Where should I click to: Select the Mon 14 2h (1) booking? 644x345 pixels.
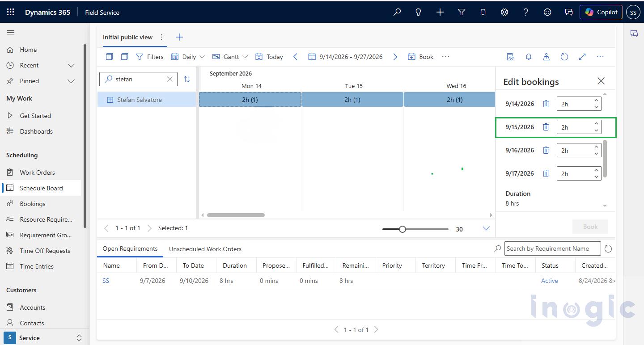click(250, 100)
